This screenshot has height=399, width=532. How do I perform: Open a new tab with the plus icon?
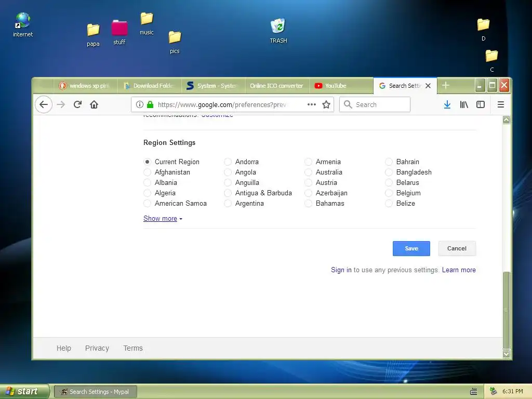coord(445,86)
